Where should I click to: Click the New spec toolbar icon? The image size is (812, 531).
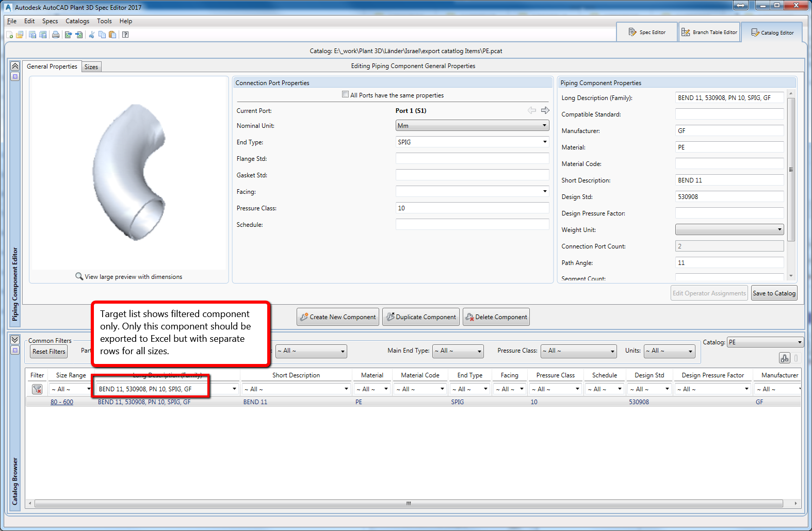click(x=10, y=35)
